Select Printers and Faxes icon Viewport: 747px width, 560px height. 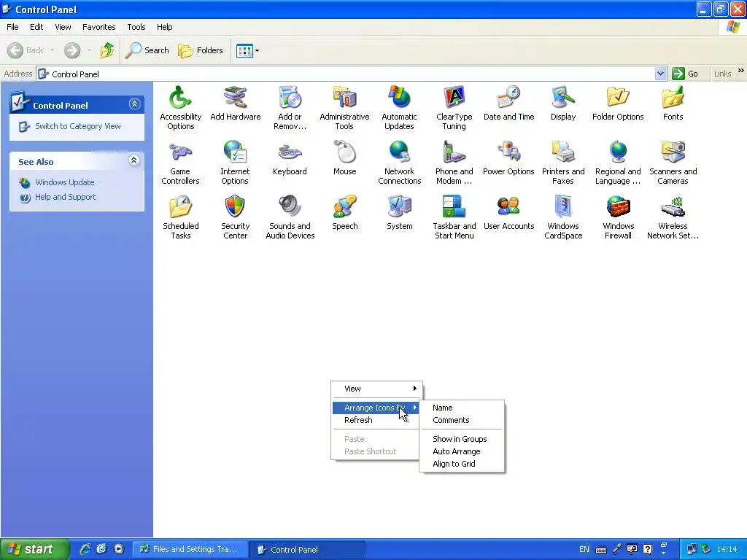(563, 152)
